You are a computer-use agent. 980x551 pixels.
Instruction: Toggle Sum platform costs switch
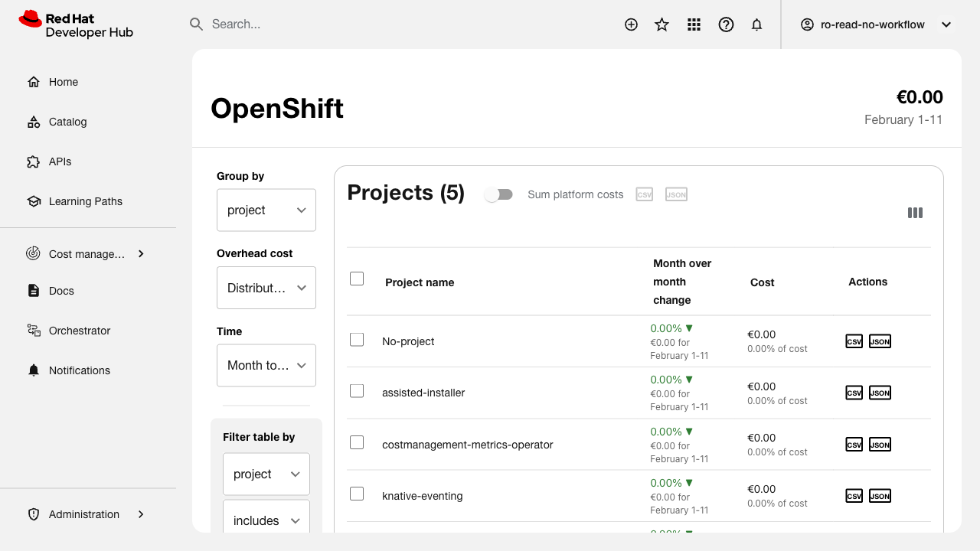(x=499, y=194)
